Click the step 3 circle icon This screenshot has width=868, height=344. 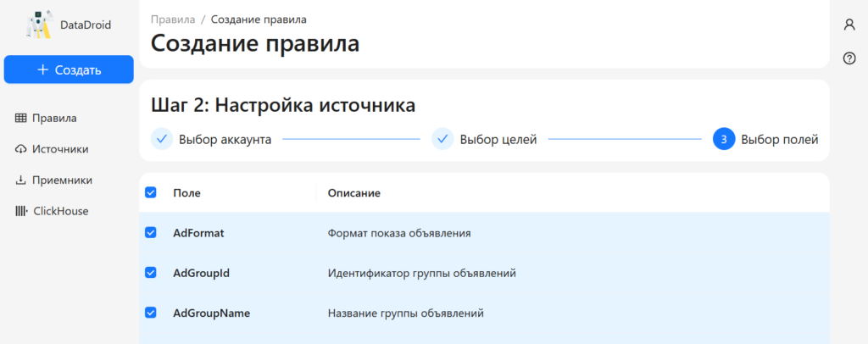(x=723, y=139)
